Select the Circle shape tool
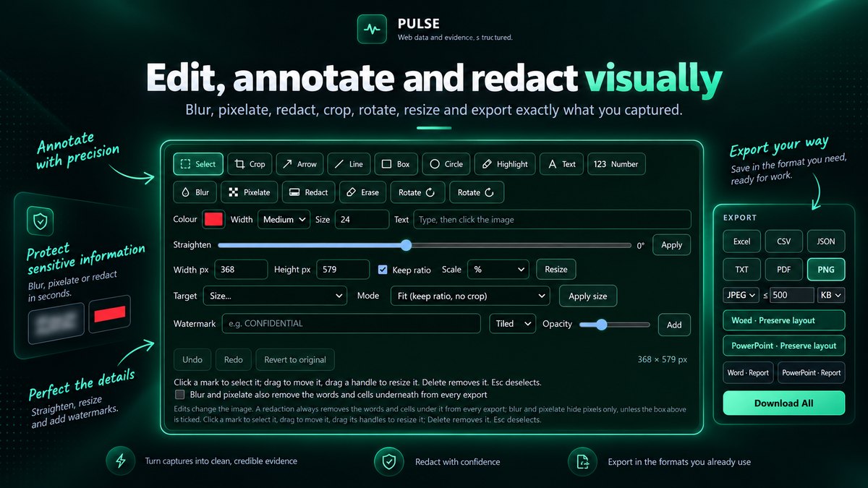This screenshot has width=868, height=488. tap(446, 164)
